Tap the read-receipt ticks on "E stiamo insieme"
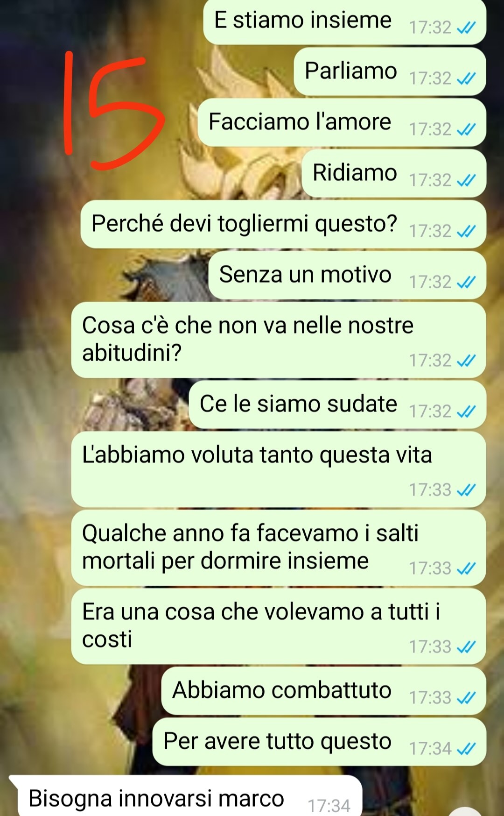Viewport: 504px width, 816px height. [x=466, y=28]
